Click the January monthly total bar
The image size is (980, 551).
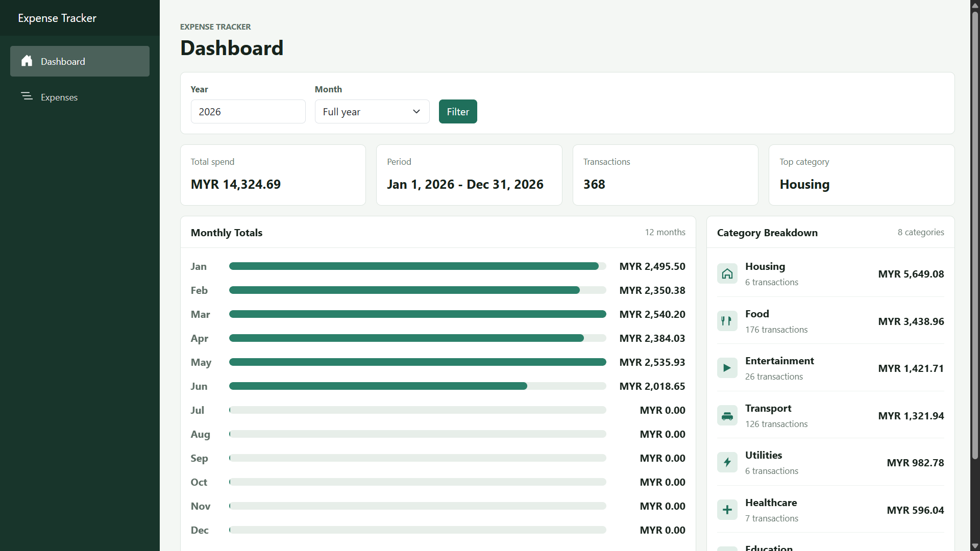(x=418, y=266)
